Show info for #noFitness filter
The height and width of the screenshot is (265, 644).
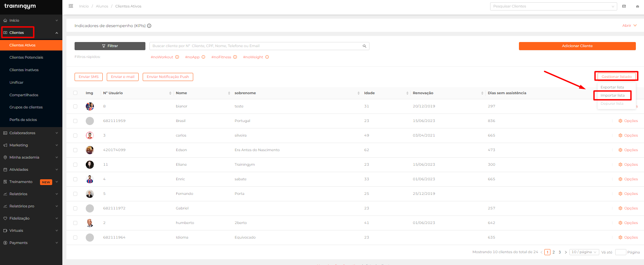(x=235, y=57)
